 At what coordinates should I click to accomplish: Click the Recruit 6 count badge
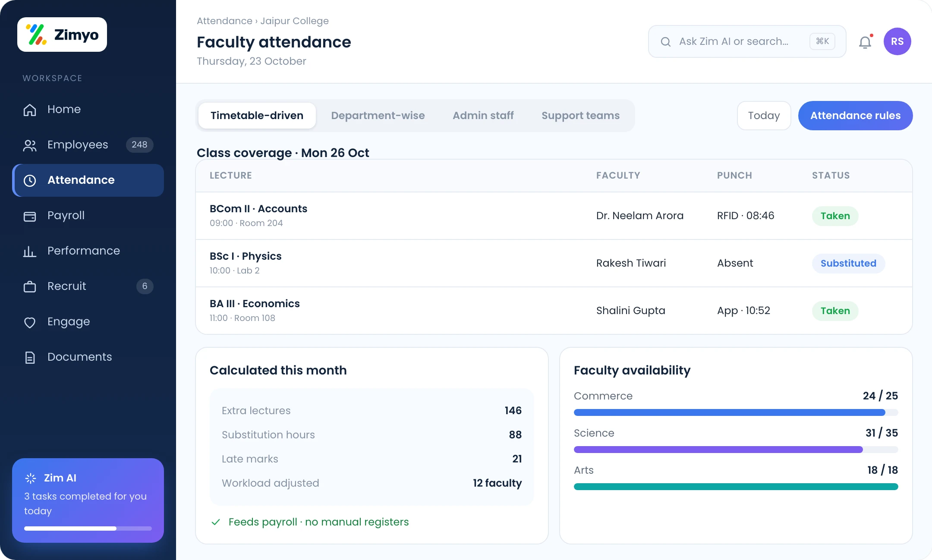click(145, 286)
